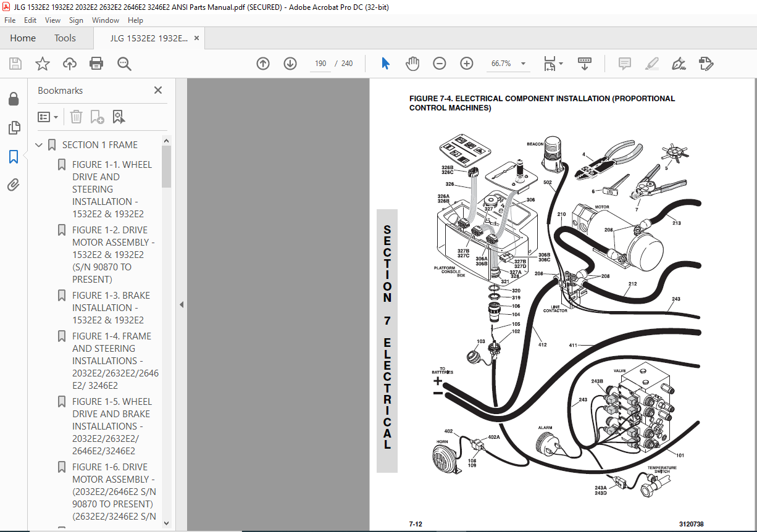The height and width of the screenshot is (532, 757).
Task: Add bookmark star icon in toolbar
Action: point(43,64)
